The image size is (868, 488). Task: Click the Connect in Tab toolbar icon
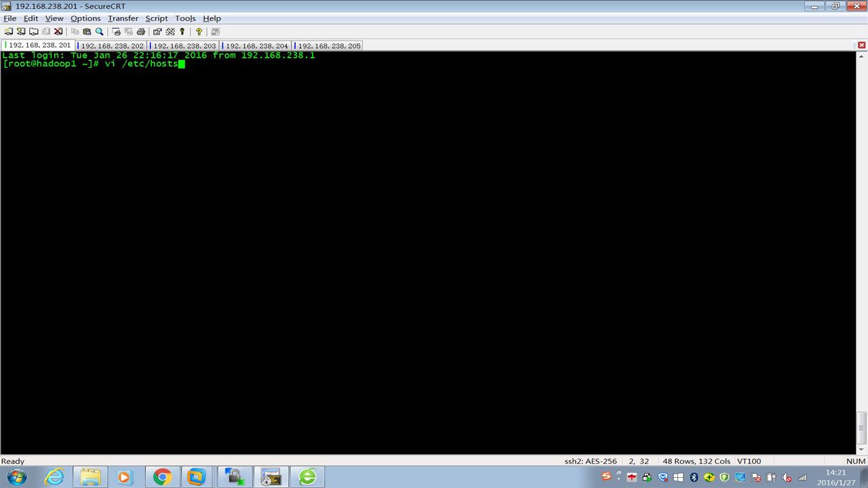click(34, 31)
